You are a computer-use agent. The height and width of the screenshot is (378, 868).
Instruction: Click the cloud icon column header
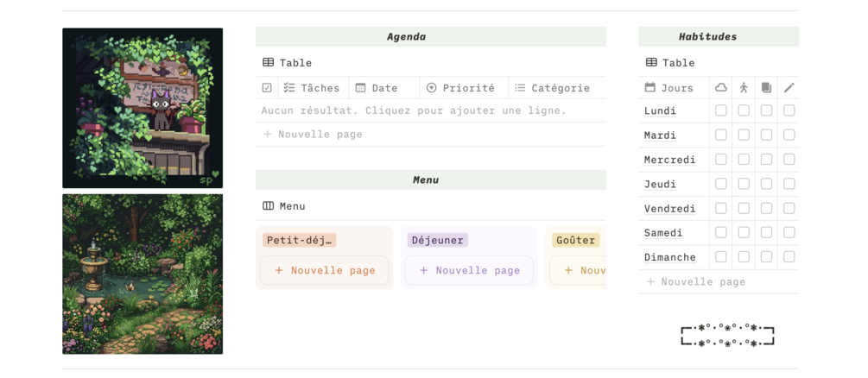[x=721, y=87]
